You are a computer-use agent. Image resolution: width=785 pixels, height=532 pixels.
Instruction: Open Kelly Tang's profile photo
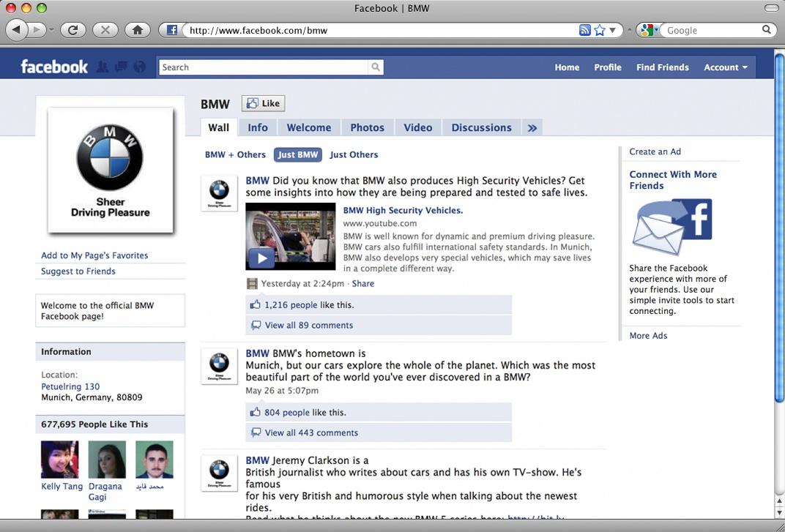(x=59, y=460)
